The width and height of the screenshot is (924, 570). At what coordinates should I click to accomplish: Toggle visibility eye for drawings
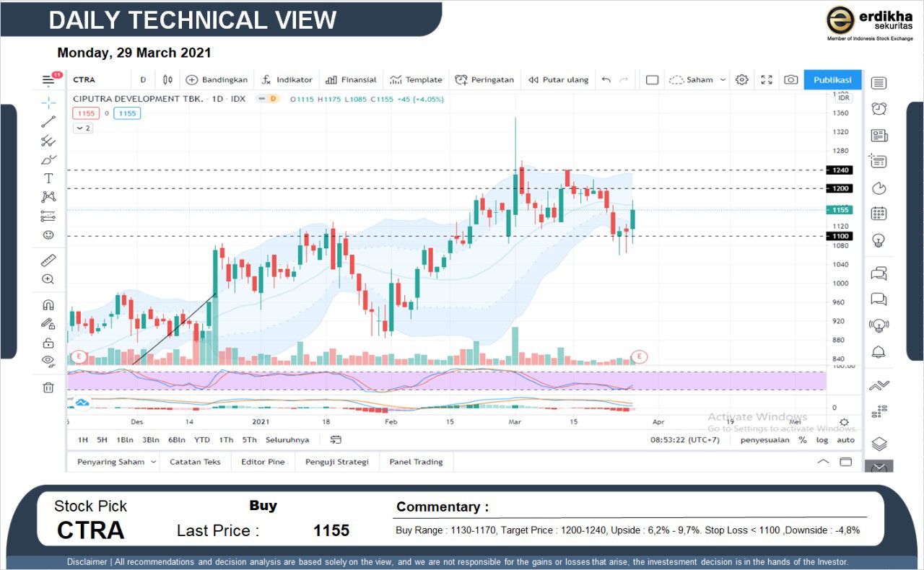(48, 361)
